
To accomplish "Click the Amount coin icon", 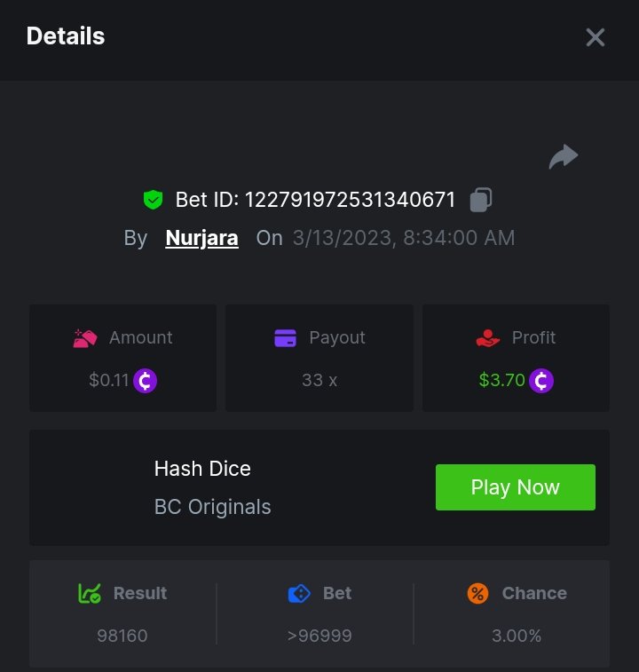I will (146, 381).
